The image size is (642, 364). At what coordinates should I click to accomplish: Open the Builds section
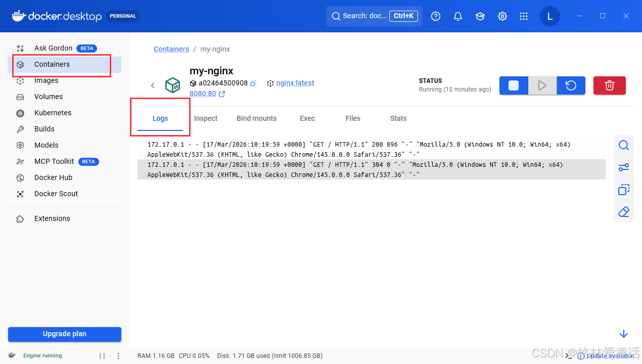[x=65, y=129]
